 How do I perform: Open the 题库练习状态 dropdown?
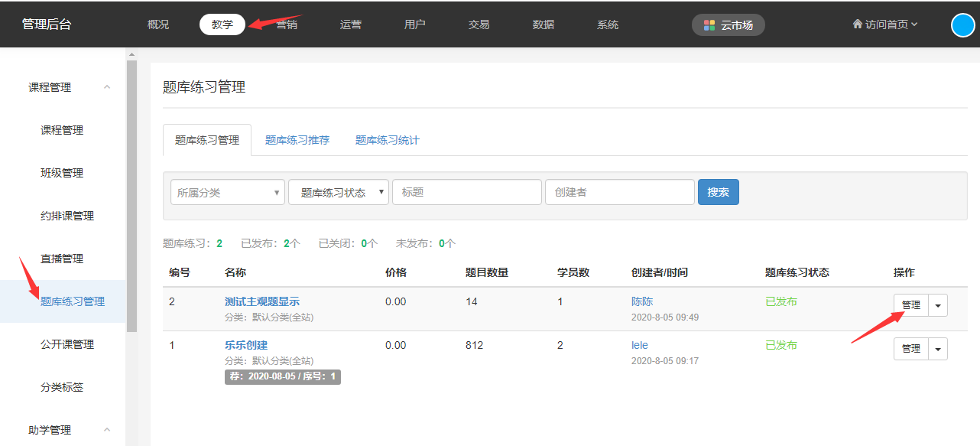[338, 193]
